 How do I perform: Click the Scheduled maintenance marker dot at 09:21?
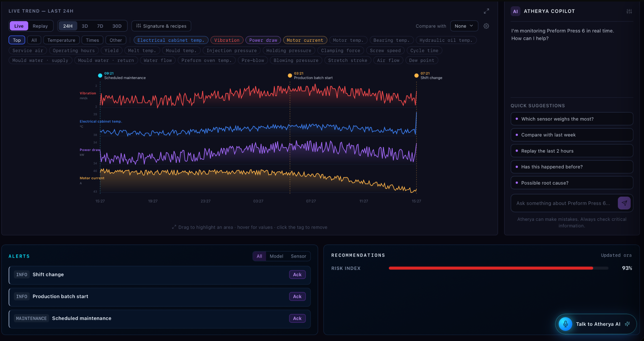click(x=100, y=75)
